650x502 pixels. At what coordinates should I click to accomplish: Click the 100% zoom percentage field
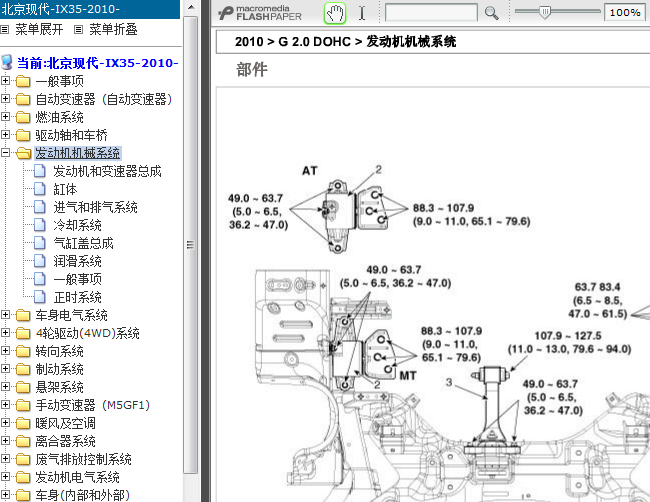click(625, 12)
